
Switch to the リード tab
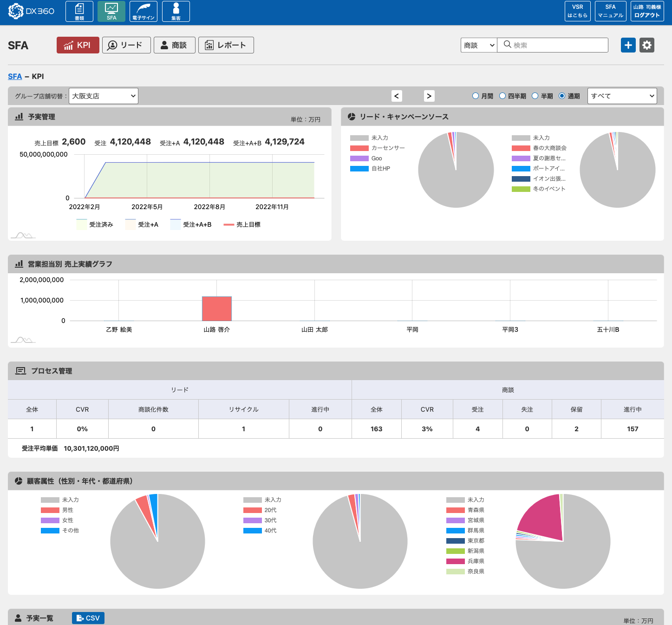(126, 45)
